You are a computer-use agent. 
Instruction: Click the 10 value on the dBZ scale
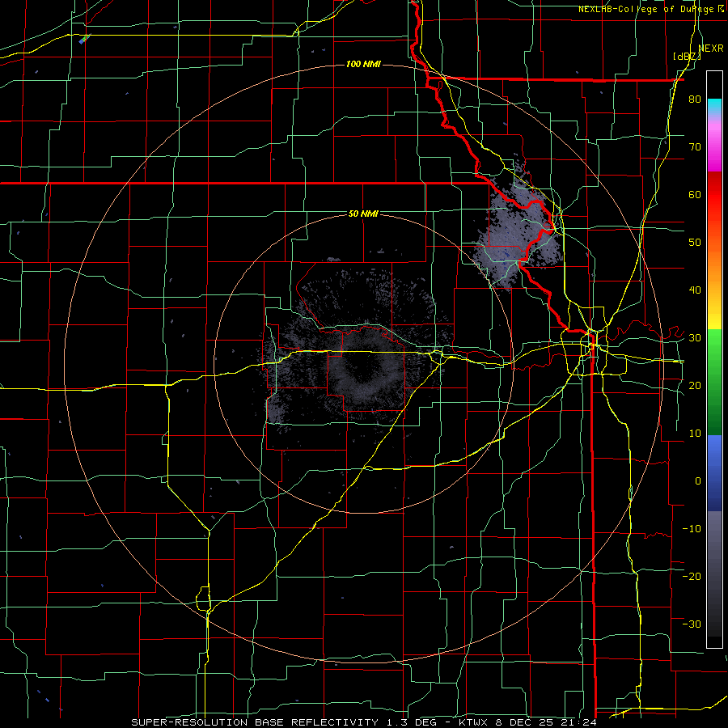click(x=695, y=434)
